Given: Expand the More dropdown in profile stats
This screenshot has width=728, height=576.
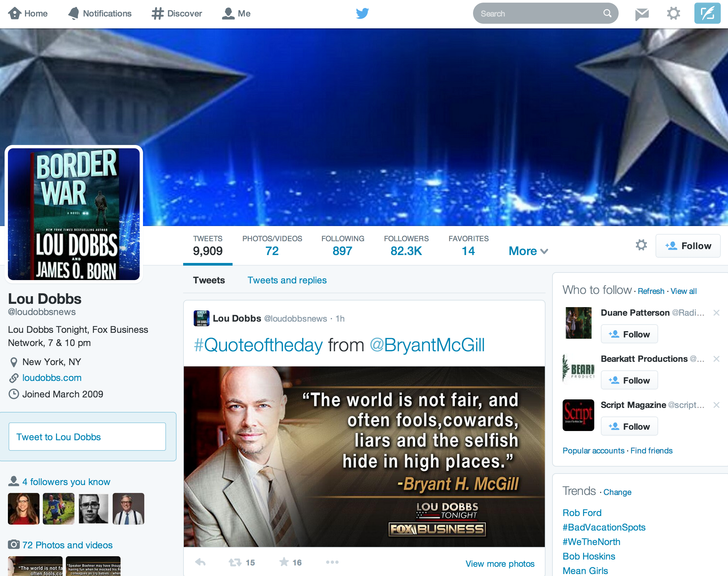Looking at the screenshot, I should 528,251.
